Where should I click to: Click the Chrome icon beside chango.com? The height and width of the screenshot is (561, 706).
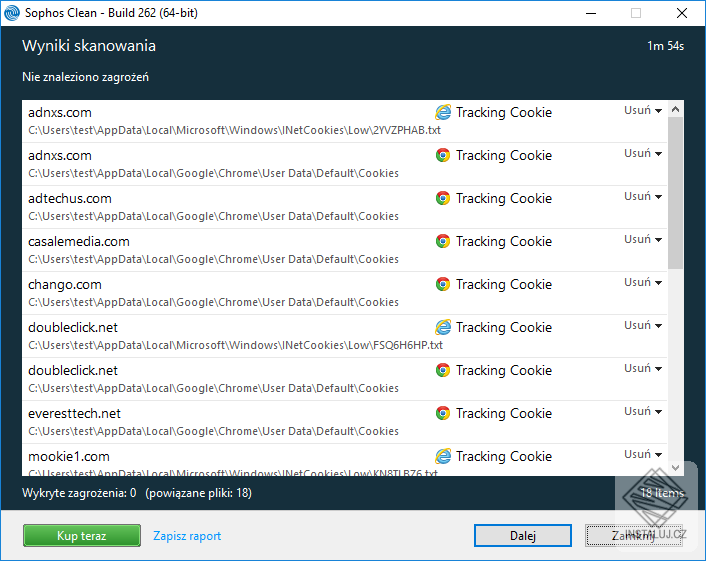[x=443, y=284]
